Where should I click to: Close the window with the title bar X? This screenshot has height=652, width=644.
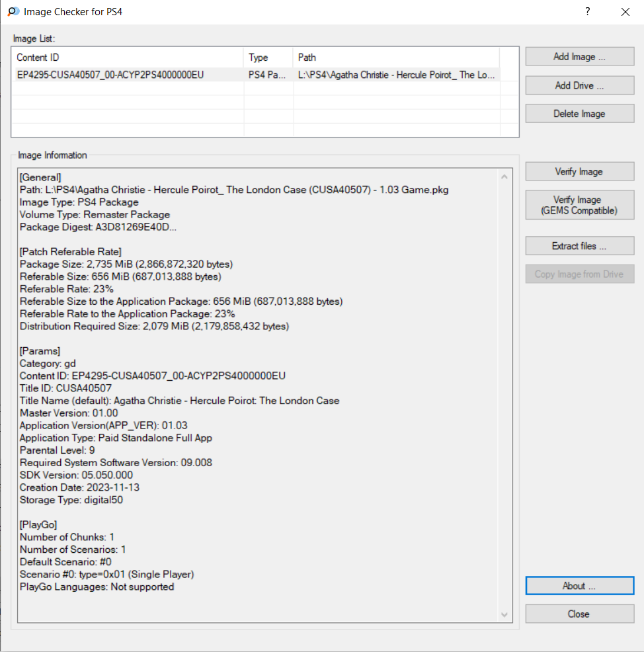pyautogui.click(x=625, y=12)
